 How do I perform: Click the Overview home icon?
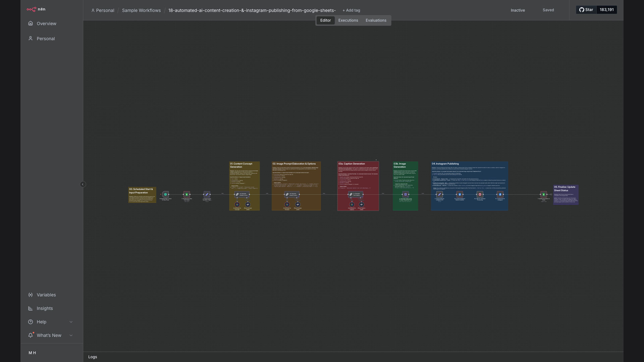pyautogui.click(x=31, y=23)
